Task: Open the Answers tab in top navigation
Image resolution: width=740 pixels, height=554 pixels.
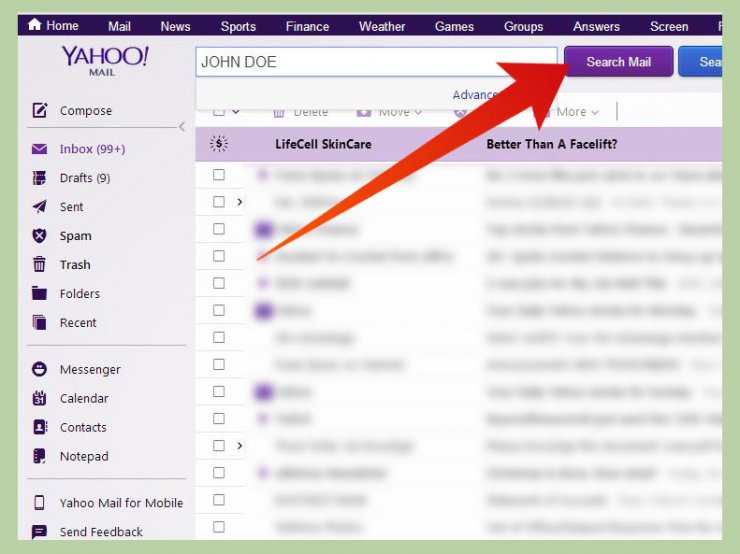Action: 597,26
